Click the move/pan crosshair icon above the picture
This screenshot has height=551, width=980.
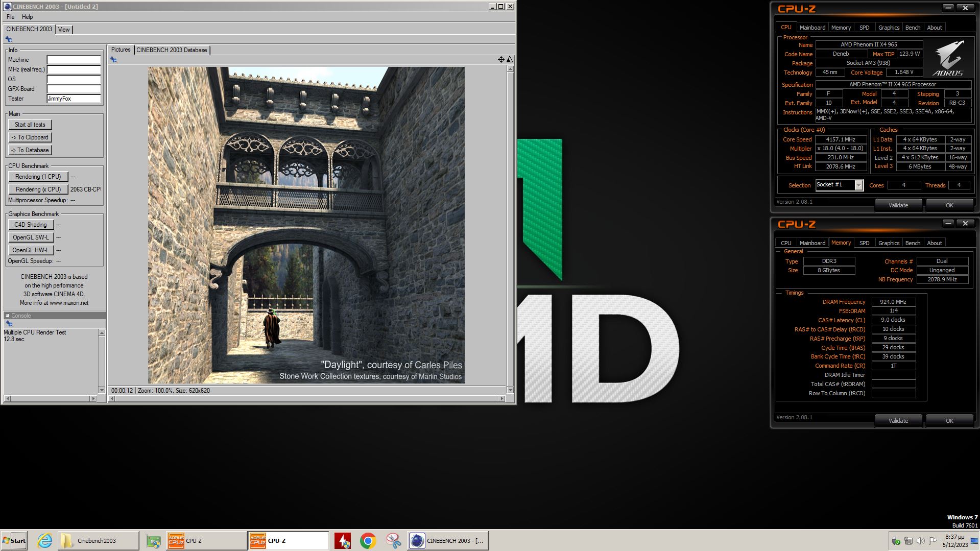[x=501, y=60]
